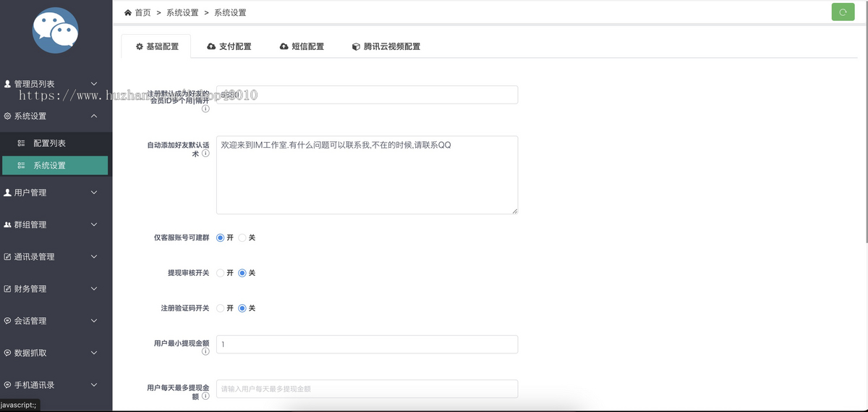Click the cloud icon on 支付配置 tab
This screenshot has width=868, height=412.
(211, 46)
